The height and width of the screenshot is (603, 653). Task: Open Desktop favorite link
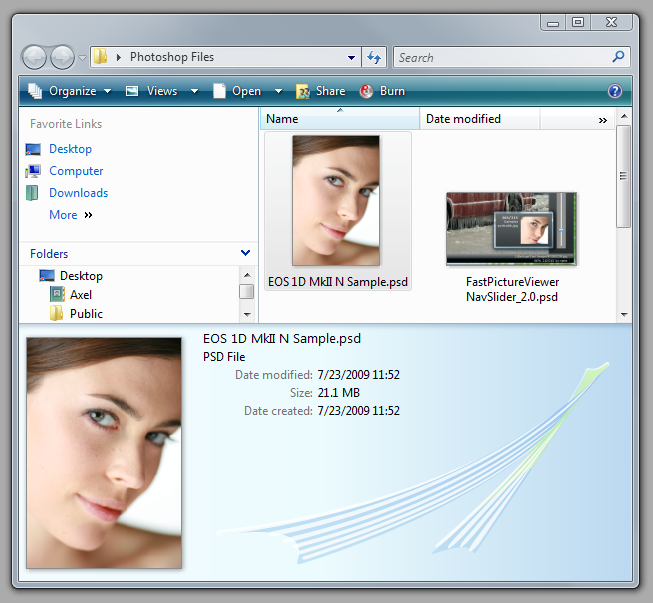(x=70, y=149)
